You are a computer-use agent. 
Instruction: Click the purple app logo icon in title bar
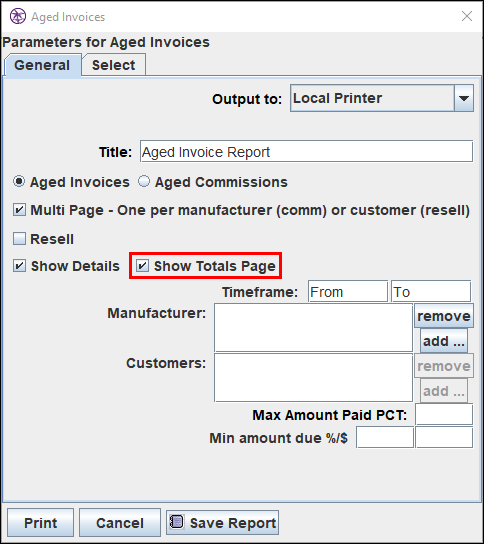click(x=18, y=16)
